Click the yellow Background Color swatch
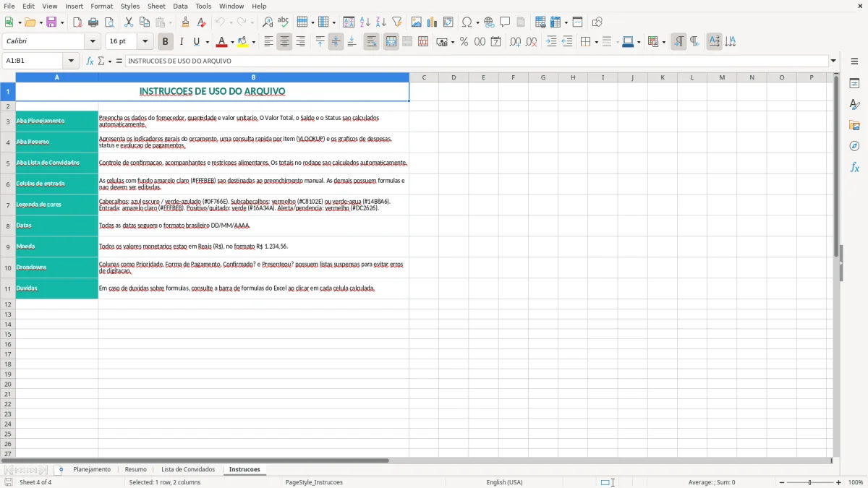The width and height of the screenshot is (868, 488). (x=243, y=42)
